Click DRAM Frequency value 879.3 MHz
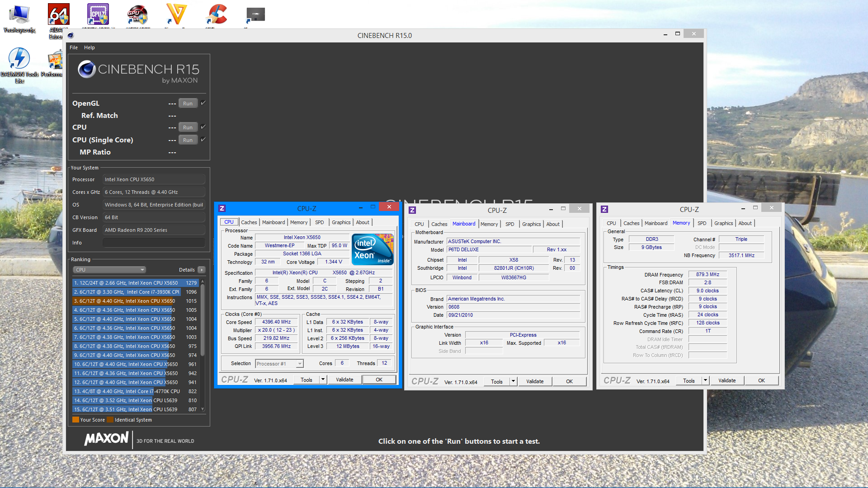This screenshot has width=868, height=488. pos(708,275)
